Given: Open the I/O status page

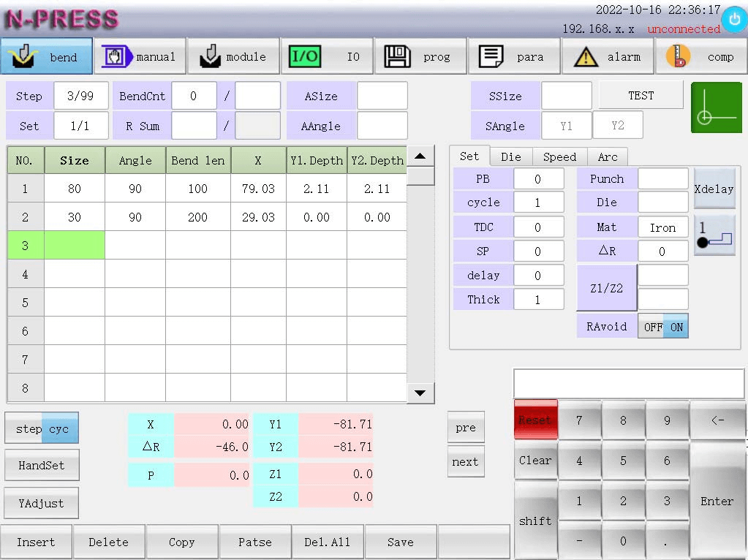Looking at the screenshot, I should [x=305, y=56].
